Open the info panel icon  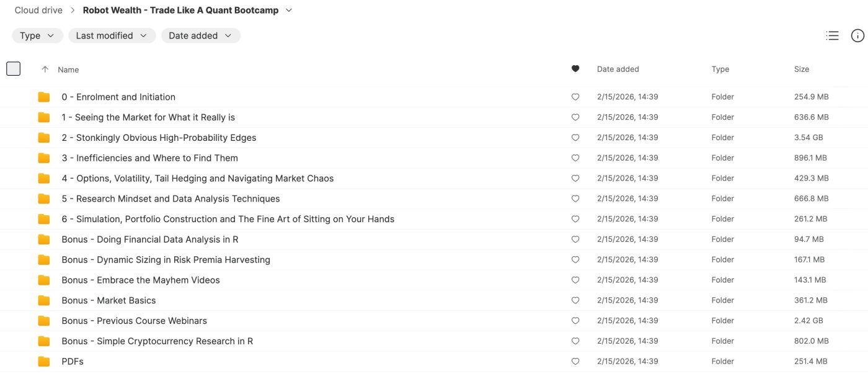click(857, 36)
